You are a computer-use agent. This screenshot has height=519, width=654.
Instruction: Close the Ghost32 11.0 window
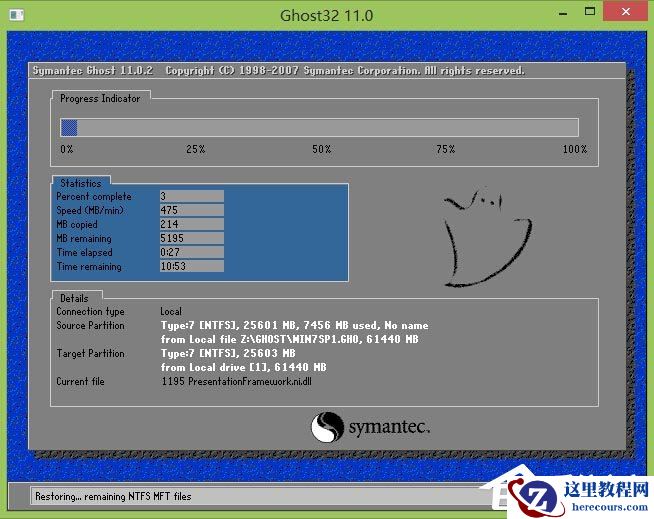pyautogui.click(x=625, y=12)
